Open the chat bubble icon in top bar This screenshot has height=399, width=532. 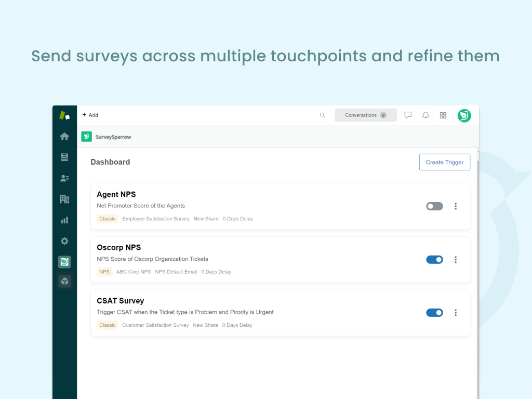408,115
